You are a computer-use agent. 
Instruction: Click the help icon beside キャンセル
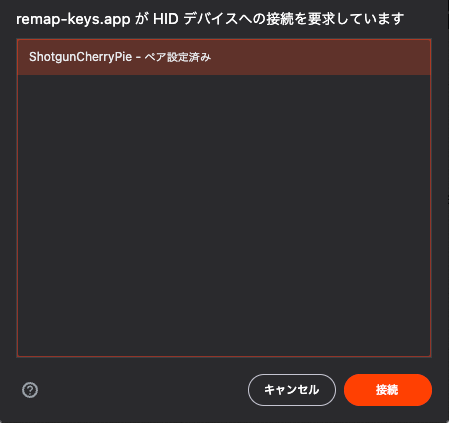[30, 390]
